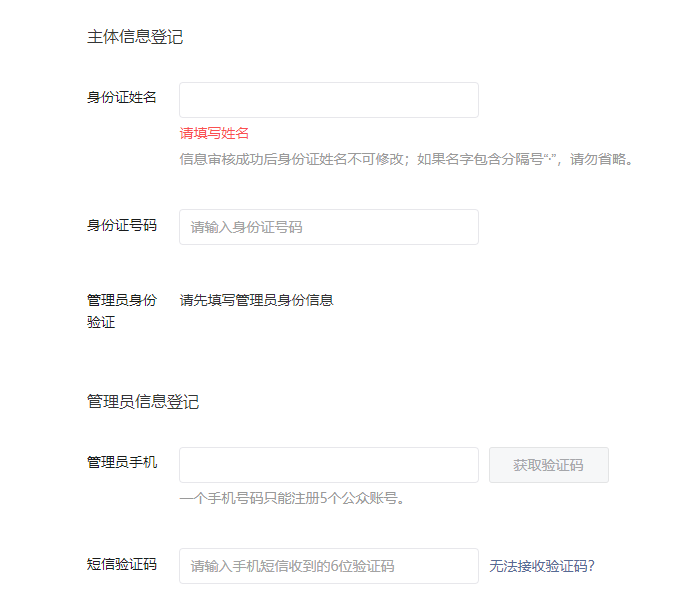The image size is (685, 607).
Task: Click the 主体信息登记 section heading
Action: click(x=135, y=37)
